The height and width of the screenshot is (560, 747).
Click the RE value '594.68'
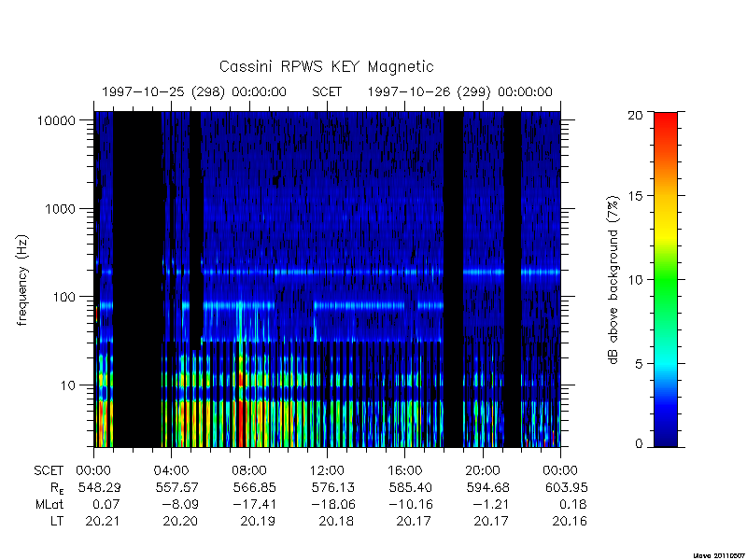(487, 487)
